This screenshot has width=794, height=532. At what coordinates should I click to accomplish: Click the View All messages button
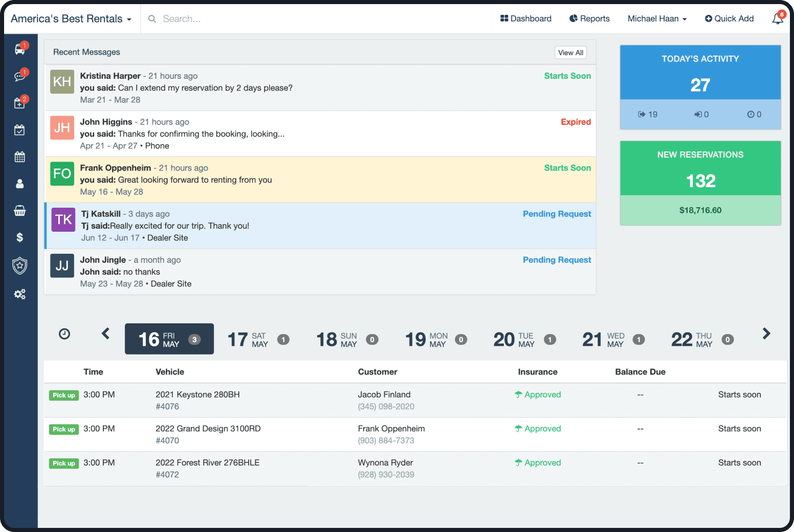tap(570, 52)
